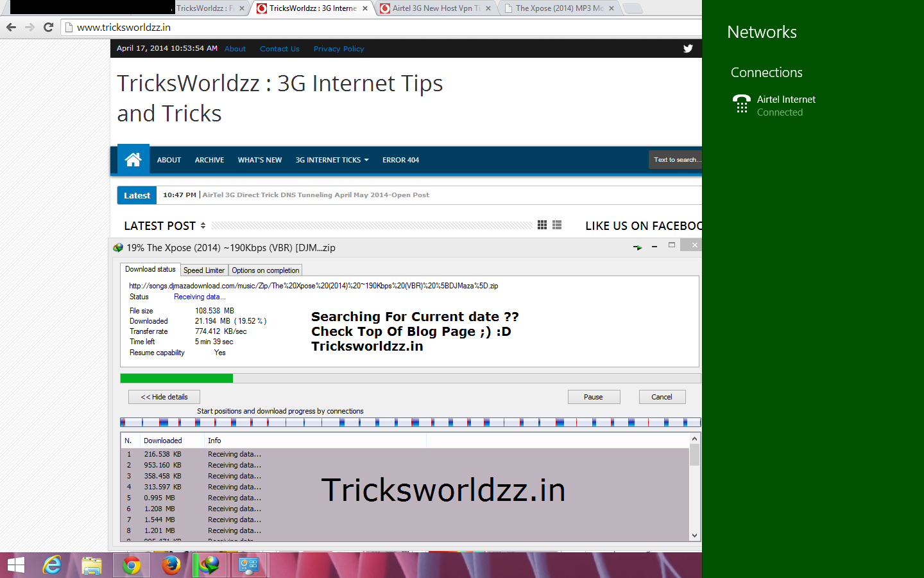924x578 pixels.
Task: Open Mozilla Firefox from the taskbar
Action: [x=171, y=565]
